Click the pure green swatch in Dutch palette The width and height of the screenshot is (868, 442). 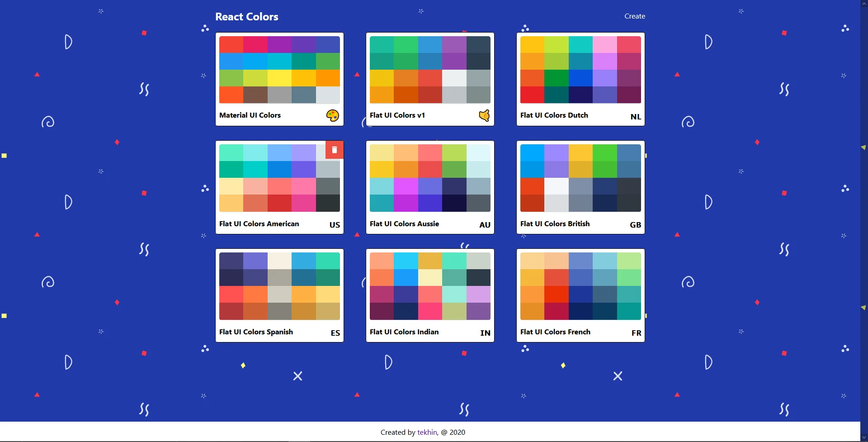click(x=557, y=78)
